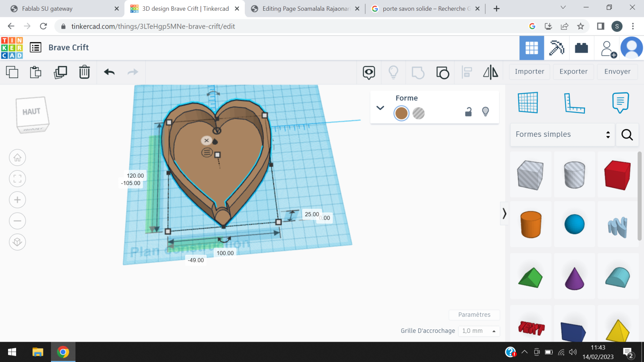Image resolution: width=644 pixels, height=362 pixels.
Task: Show all hidden shapes with lightbulb icon
Action: click(393, 72)
